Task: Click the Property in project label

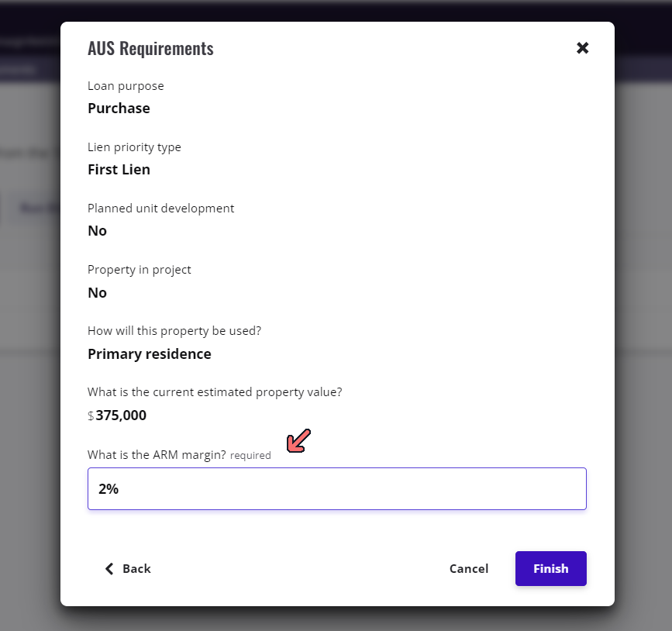Action: (139, 269)
